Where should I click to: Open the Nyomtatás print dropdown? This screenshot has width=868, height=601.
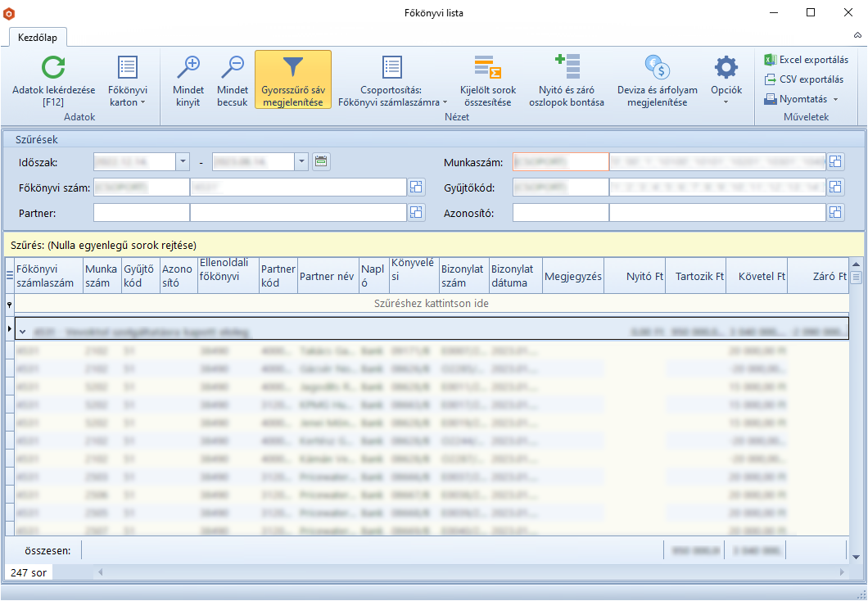point(802,99)
